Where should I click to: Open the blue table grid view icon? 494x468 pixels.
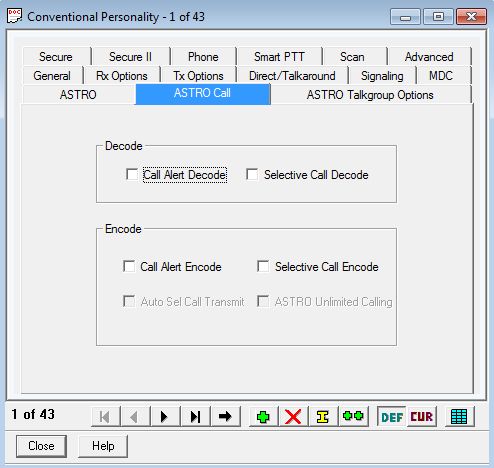[x=459, y=417]
